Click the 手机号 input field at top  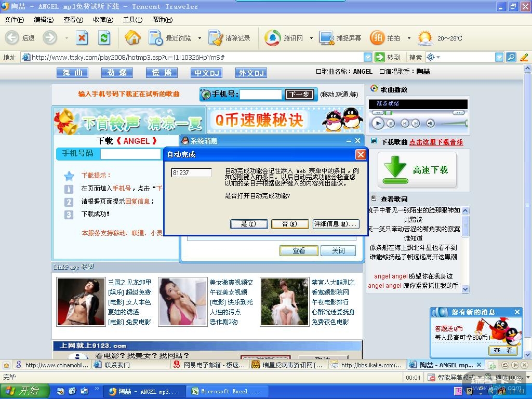coord(261,95)
